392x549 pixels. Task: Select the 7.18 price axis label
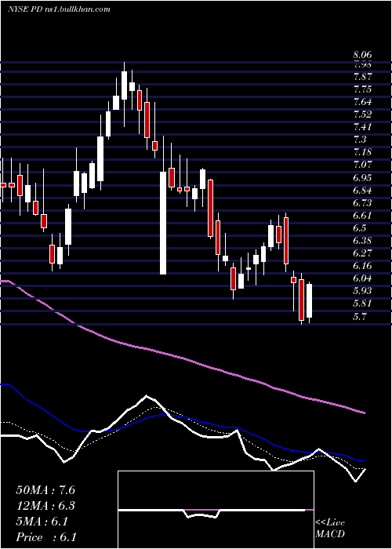(x=362, y=152)
